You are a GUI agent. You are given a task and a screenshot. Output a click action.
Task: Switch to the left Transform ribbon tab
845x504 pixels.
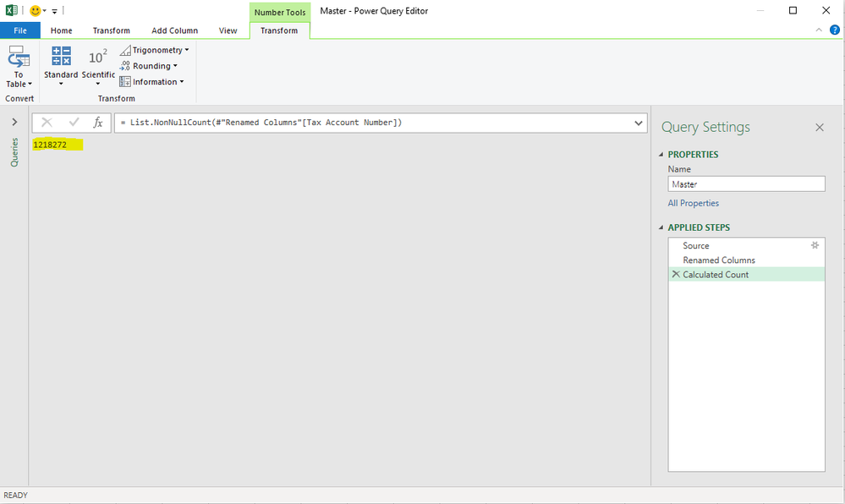pyautogui.click(x=111, y=30)
